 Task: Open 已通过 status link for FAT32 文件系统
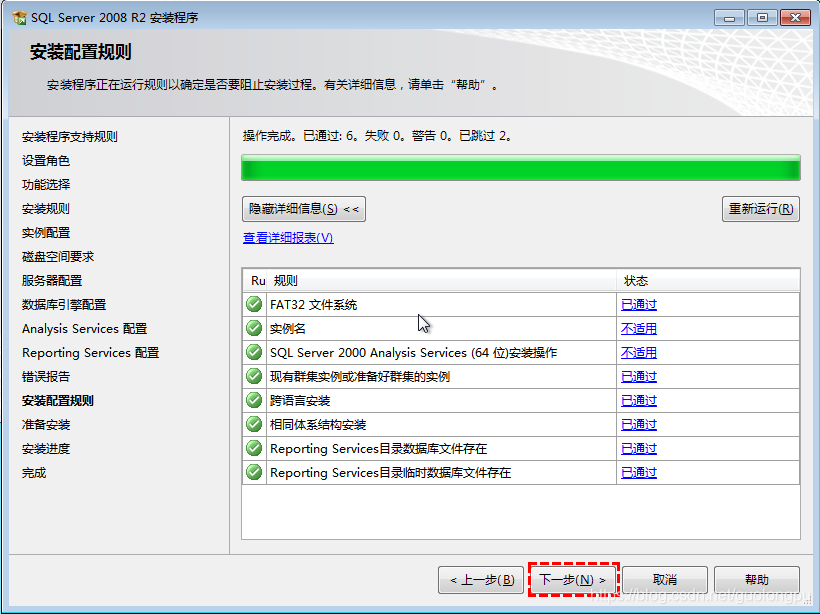pyautogui.click(x=639, y=304)
